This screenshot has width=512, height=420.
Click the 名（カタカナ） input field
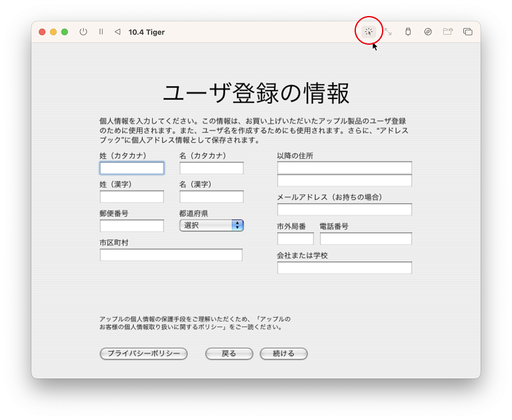point(212,168)
